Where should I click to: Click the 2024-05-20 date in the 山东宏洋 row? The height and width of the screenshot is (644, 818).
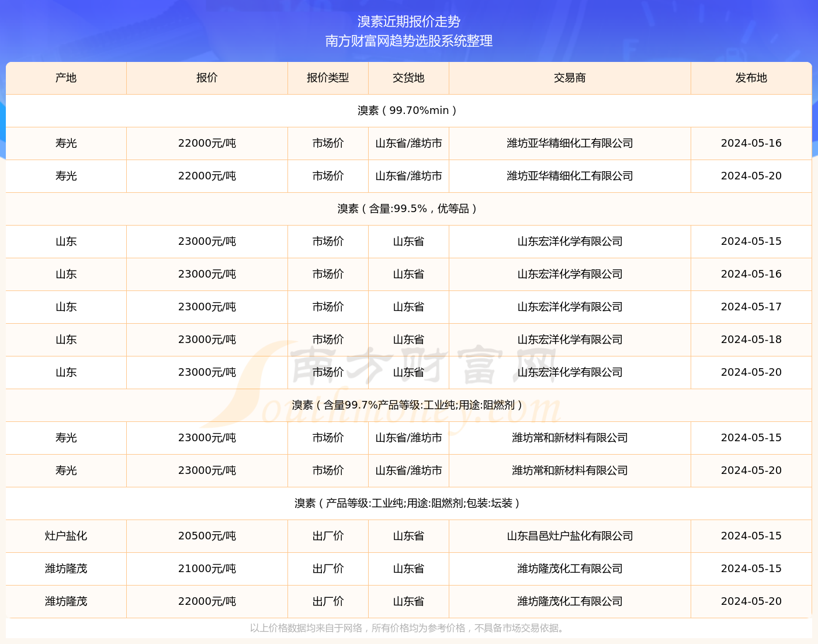click(x=751, y=372)
